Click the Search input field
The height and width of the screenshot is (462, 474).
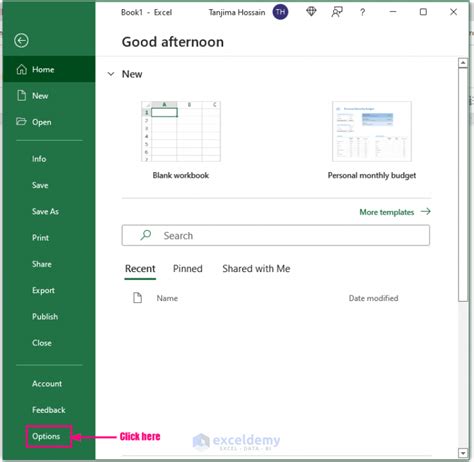tap(276, 235)
